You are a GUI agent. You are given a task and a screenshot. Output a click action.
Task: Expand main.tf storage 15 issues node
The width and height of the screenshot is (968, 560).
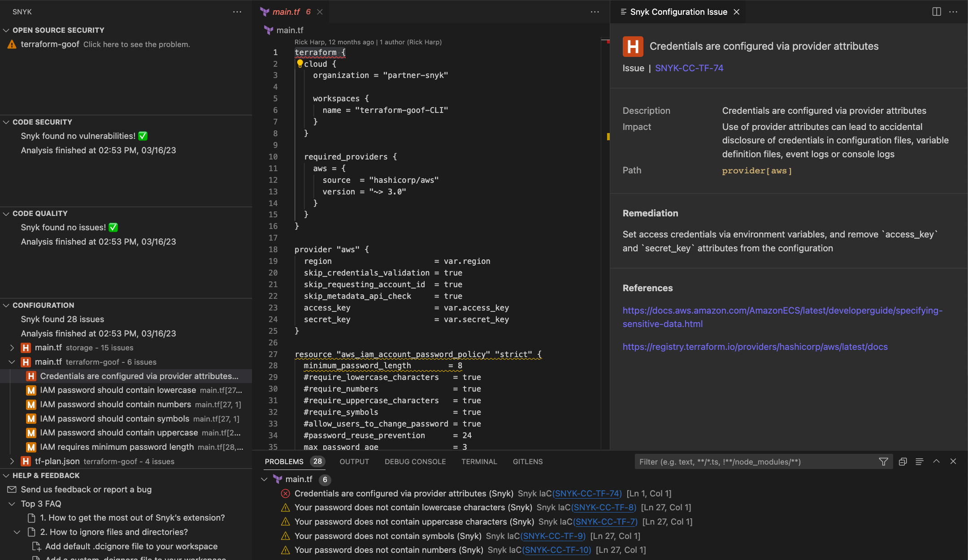tap(12, 348)
